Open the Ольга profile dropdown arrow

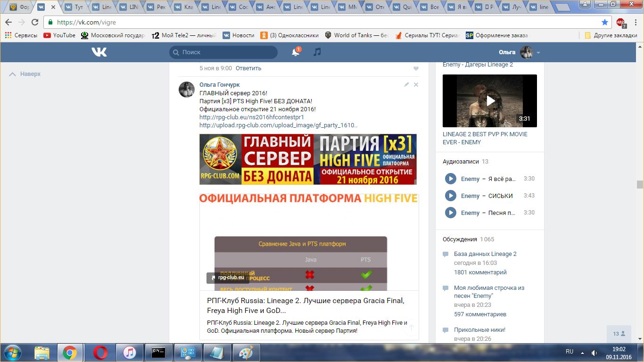click(538, 53)
